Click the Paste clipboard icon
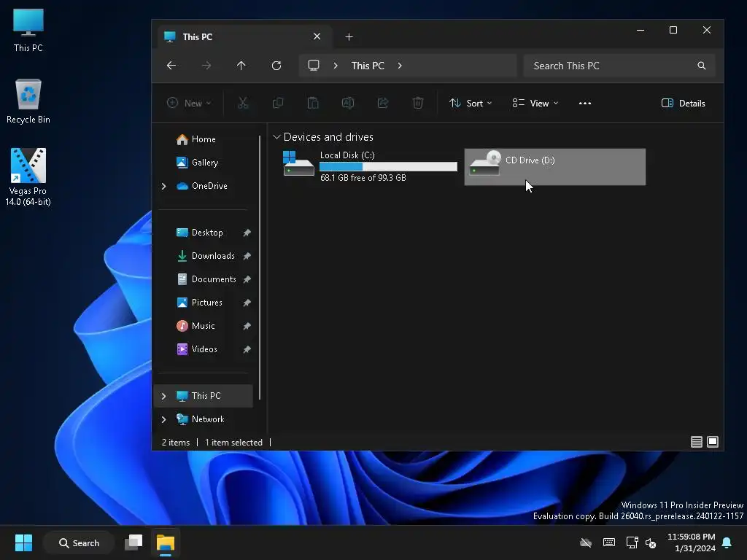This screenshot has height=560, width=747. pyautogui.click(x=313, y=103)
